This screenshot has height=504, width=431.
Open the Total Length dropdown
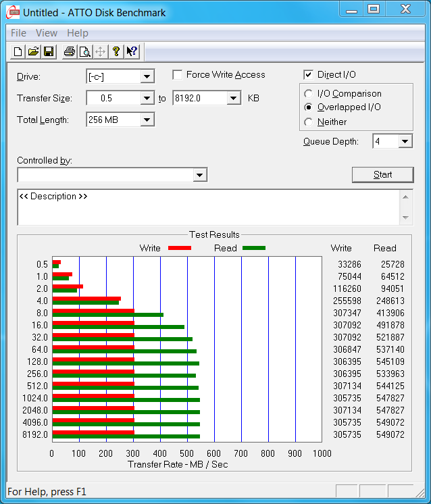point(147,120)
